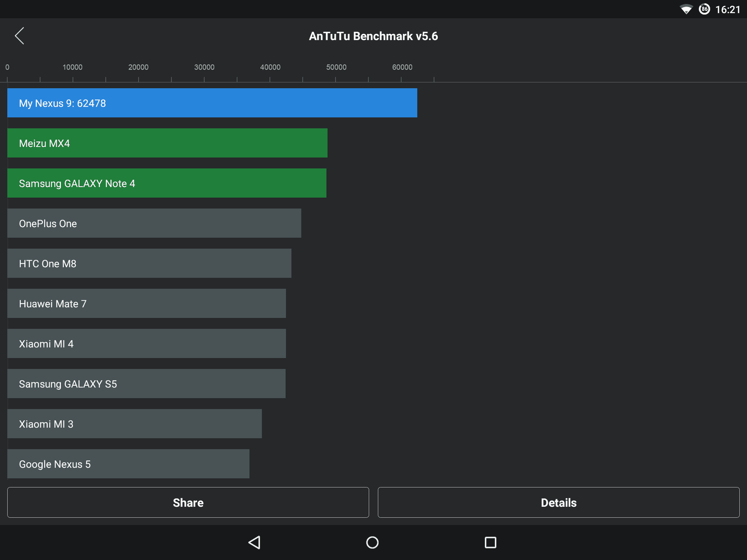Screen dimensions: 747x560
Task: Select the Samsung GALAXY S5 bar
Action: point(146,383)
